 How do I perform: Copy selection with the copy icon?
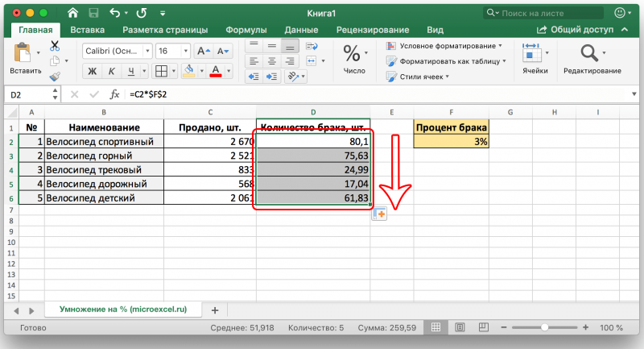click(55, 60)
